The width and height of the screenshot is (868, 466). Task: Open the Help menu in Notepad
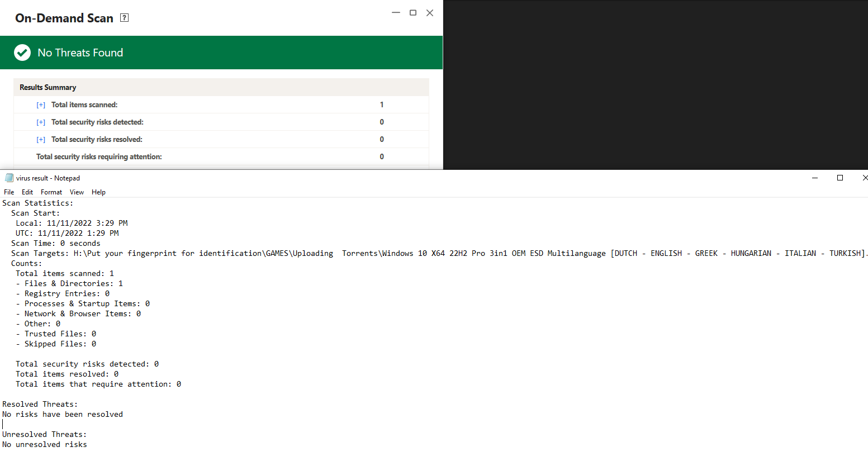(98, 192)
